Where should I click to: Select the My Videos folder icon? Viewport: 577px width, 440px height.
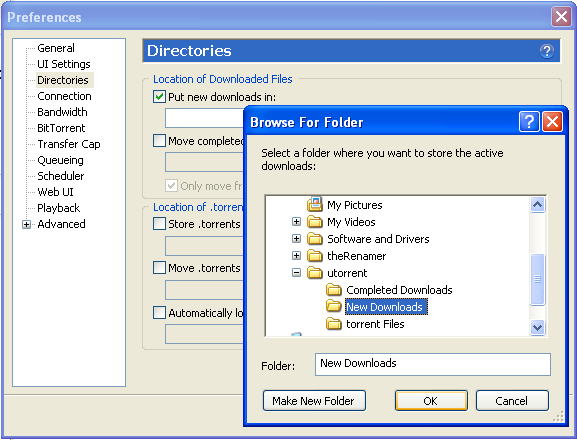[x=315, y=221]
